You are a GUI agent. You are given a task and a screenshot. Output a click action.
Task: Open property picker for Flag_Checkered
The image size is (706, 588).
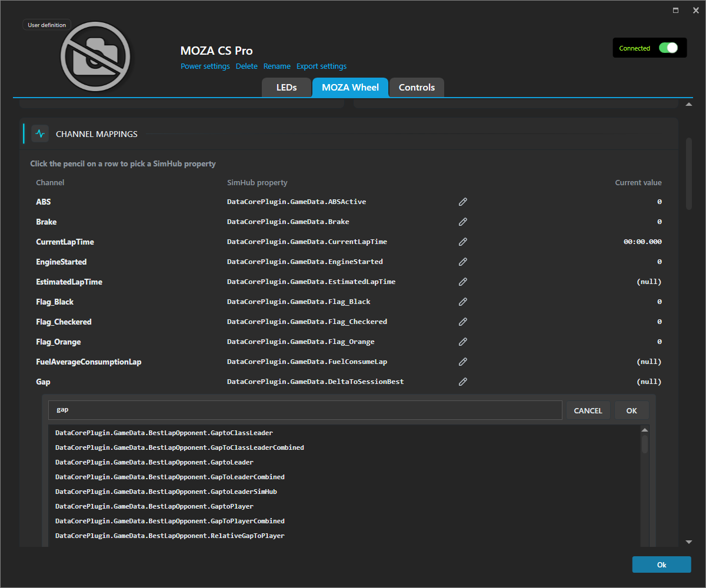click(x=463, y=322)
